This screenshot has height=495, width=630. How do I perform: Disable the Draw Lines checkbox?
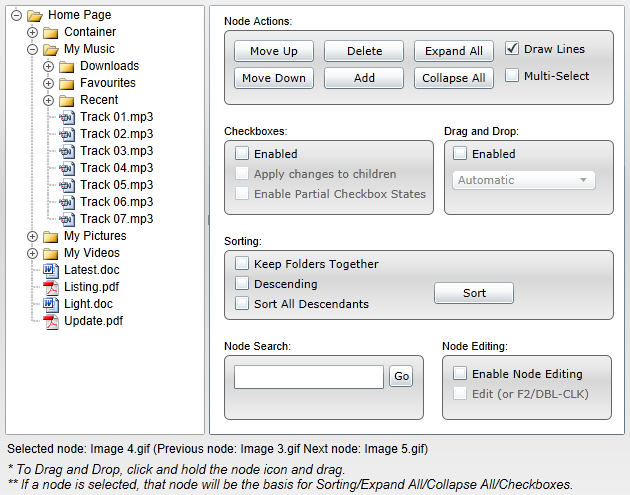click(511, 49)
